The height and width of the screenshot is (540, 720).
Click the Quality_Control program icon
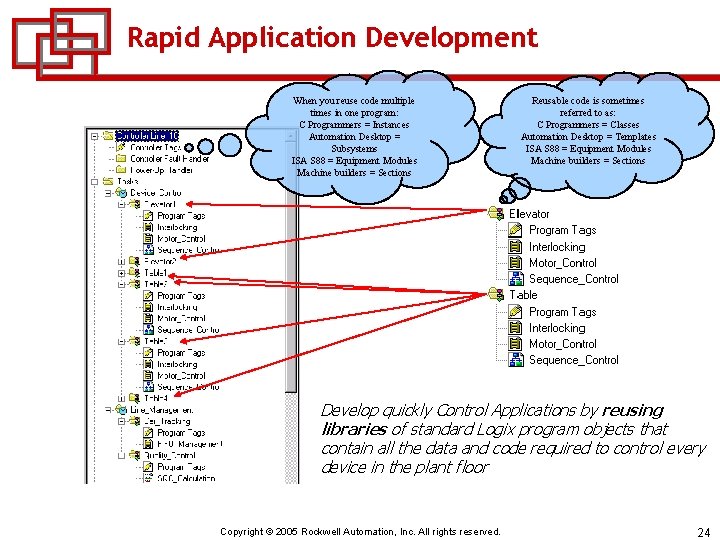point(135,455)
